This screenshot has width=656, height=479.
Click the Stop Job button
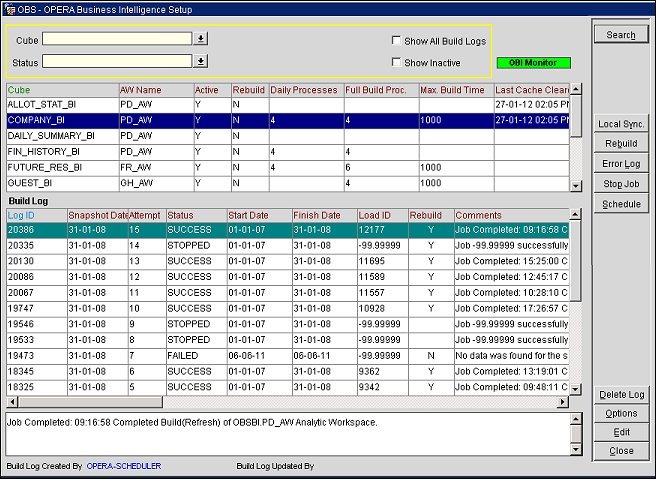[621, 184]
